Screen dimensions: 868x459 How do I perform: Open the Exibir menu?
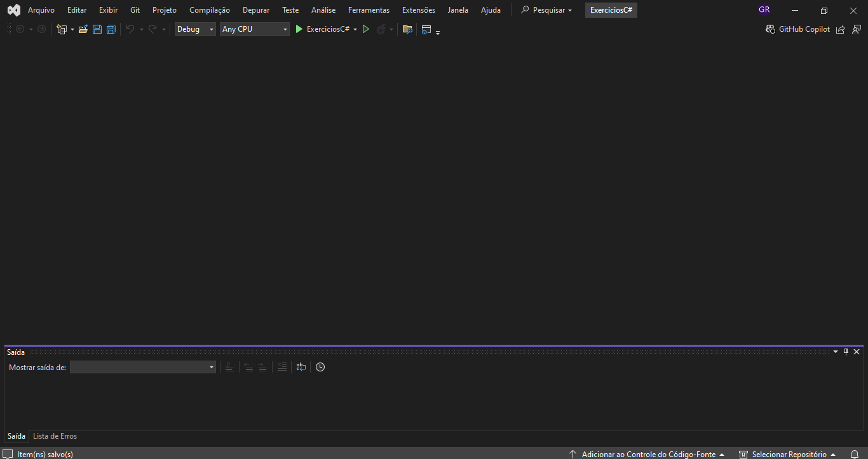tap(108, 10)
